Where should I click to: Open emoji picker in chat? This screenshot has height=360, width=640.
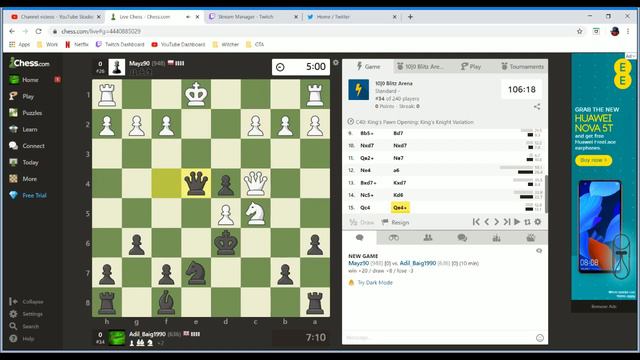click(540, 338)
